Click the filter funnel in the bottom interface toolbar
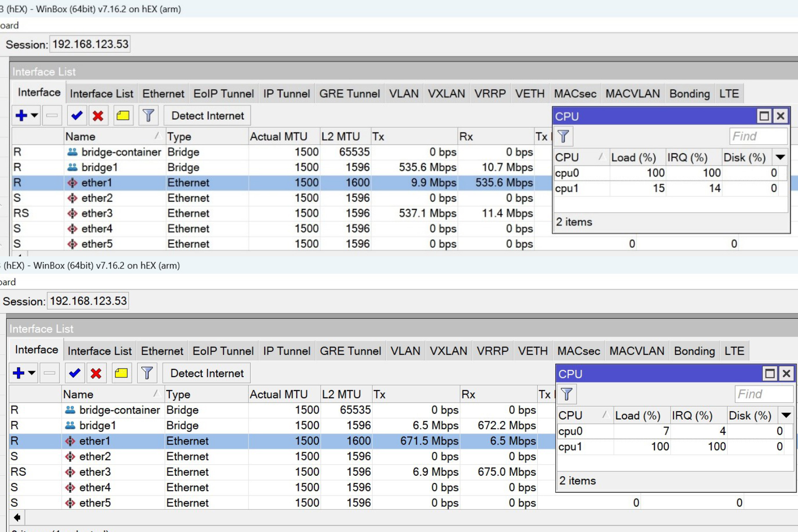Image resolution: width=798 pixels, height=532 pixels. (x=147, y=373)
